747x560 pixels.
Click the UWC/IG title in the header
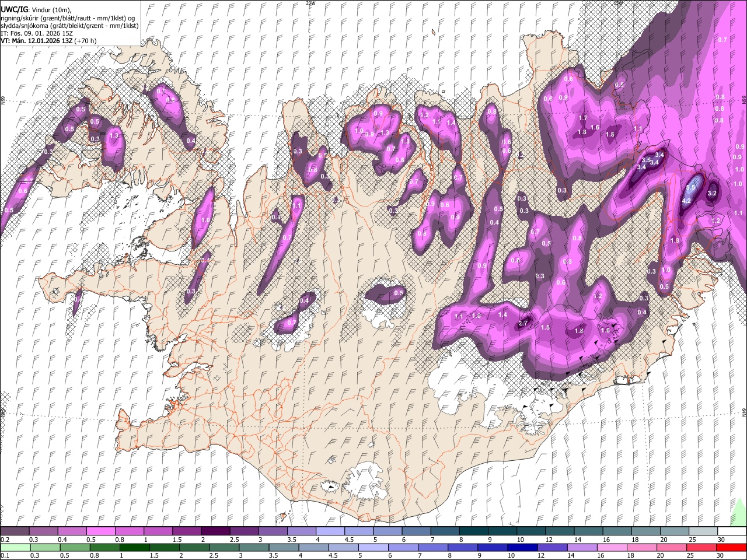14,10
